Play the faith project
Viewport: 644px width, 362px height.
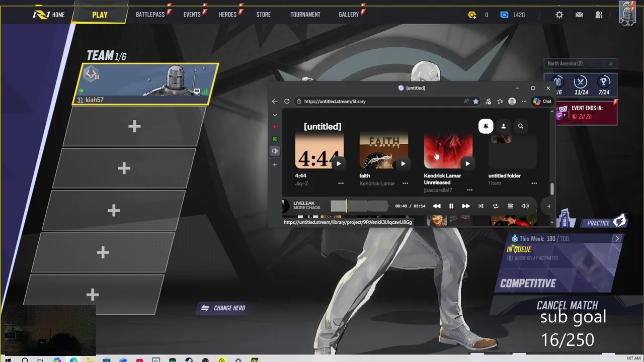[403, 163]
